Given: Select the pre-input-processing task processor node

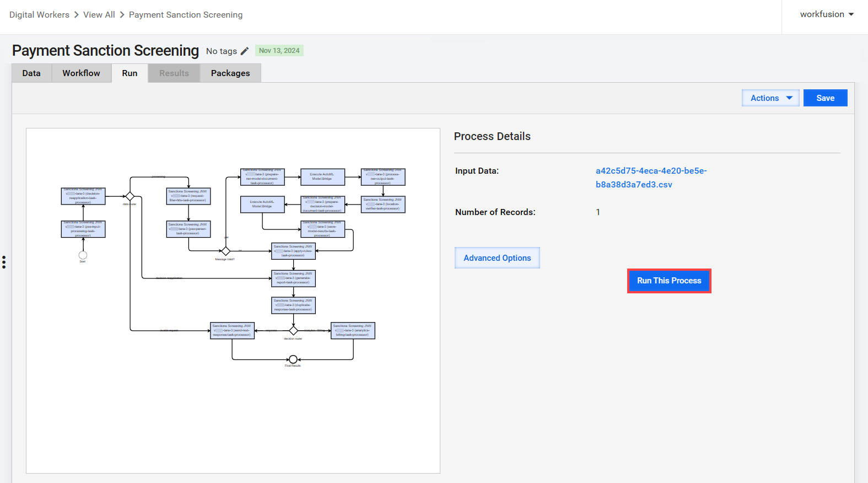Looking at the screenshot, I should (83, 229).
